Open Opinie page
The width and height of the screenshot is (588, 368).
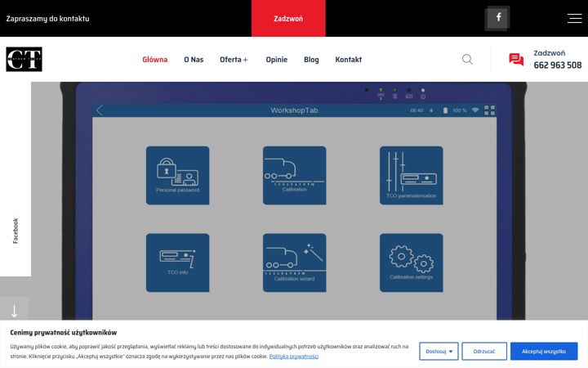coord(276,60)
